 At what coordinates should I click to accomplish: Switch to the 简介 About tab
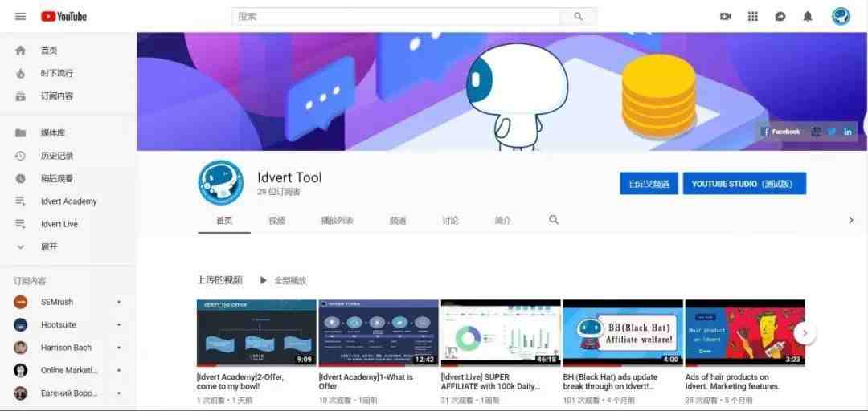tap(502, 220)
